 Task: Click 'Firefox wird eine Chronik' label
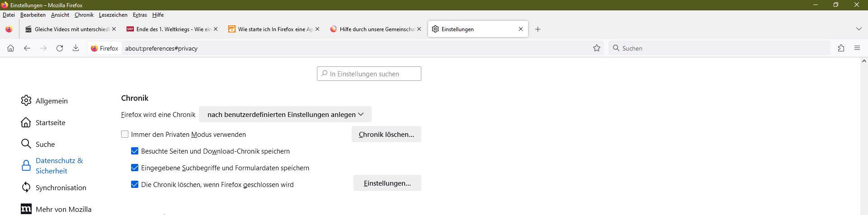158,115
